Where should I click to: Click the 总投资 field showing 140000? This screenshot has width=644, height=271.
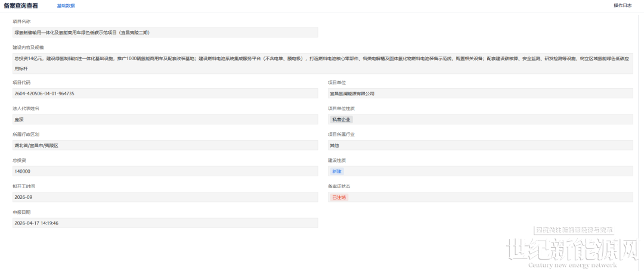click(x=165, y=171)
